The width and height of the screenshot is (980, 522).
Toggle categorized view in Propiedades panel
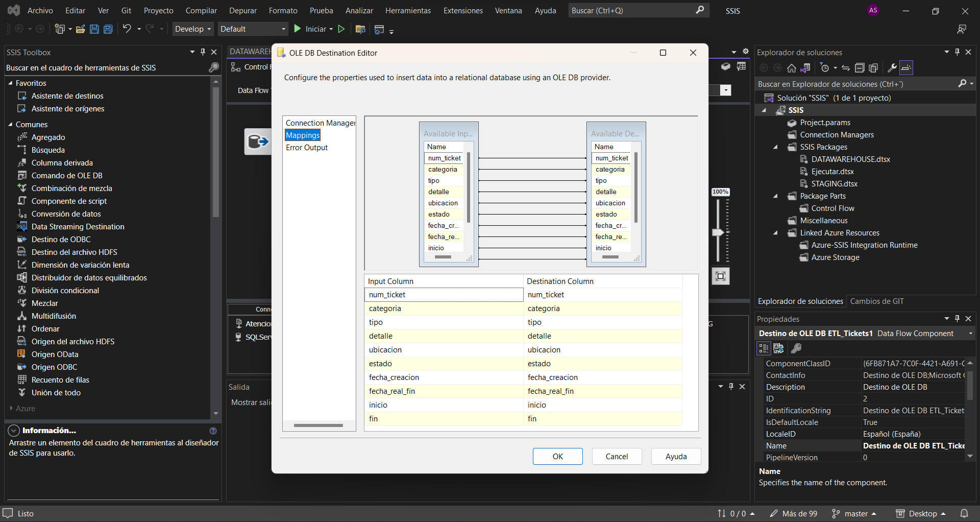(x=764, y=348)
